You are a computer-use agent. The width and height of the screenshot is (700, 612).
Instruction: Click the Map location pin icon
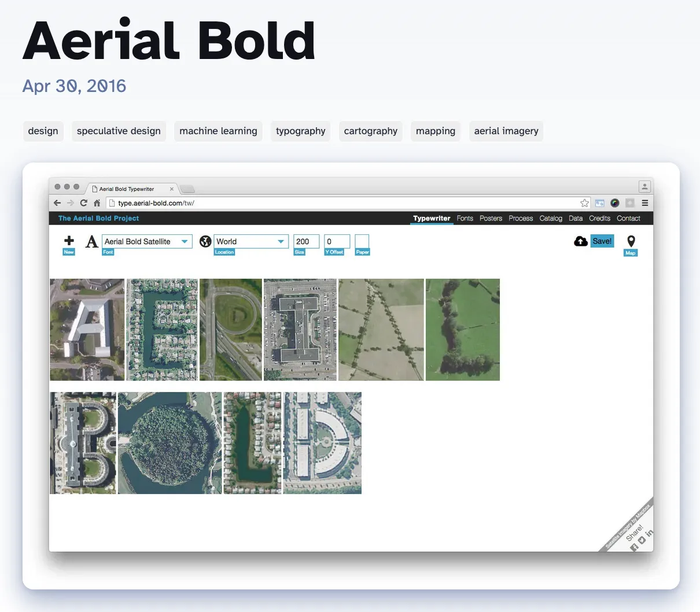tap(631, 241)
